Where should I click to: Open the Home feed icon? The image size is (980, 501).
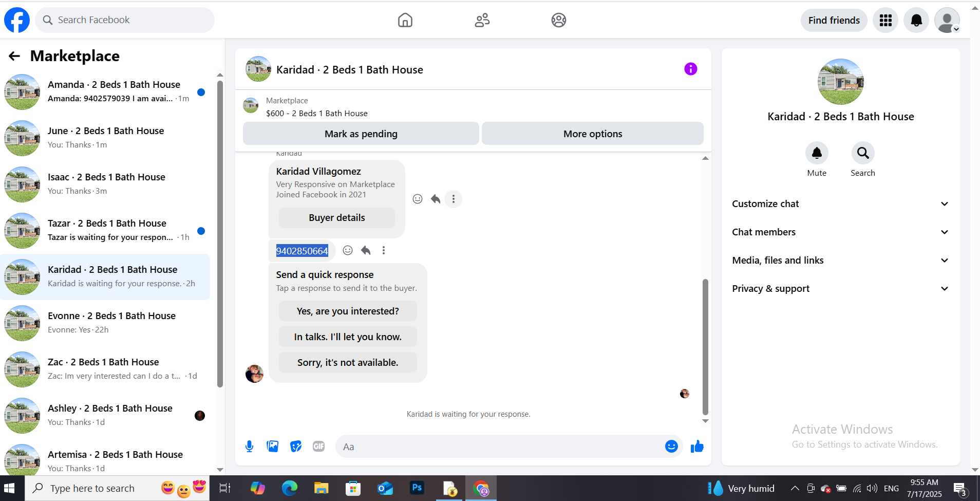[405, 20]
